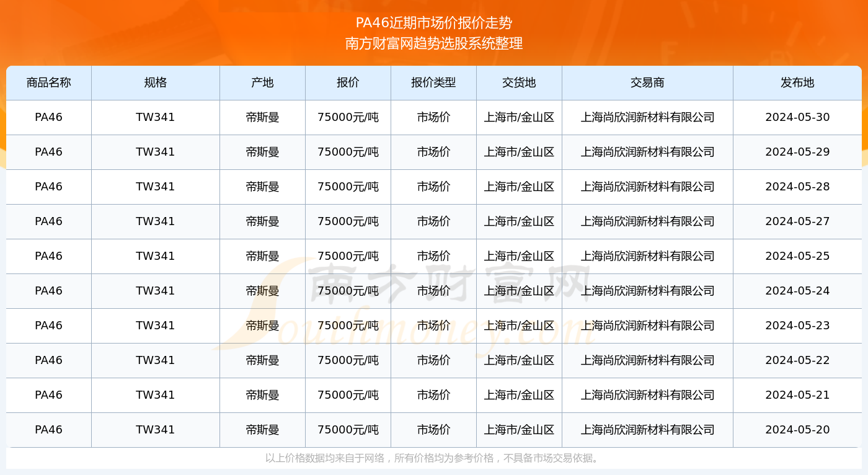This screenshot has height=475, width=868.
Task: Click 上海尚欣润新材料有限公司 in the 2024-05-30 row
Action: click(648, 117)
